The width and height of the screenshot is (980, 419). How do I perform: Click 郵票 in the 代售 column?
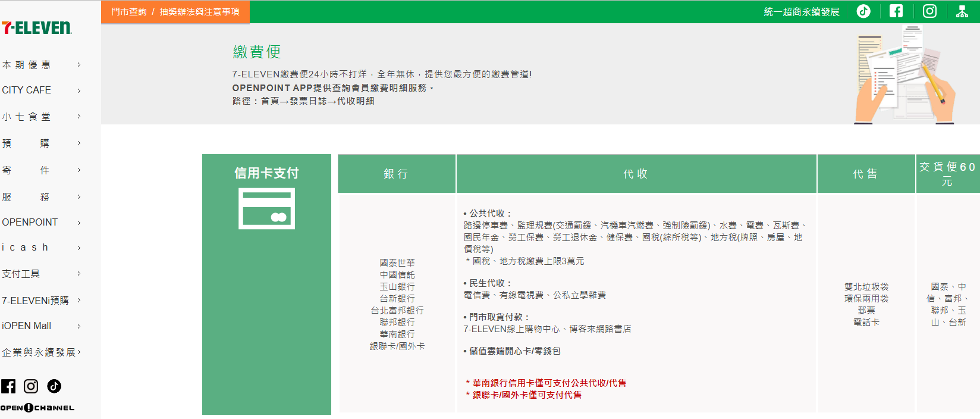(866, 310)
